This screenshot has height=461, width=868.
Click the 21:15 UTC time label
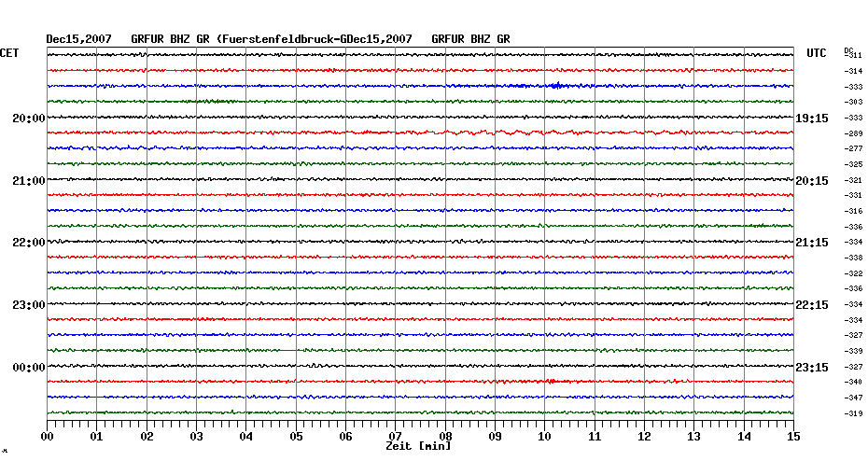(x=812, y=243)
